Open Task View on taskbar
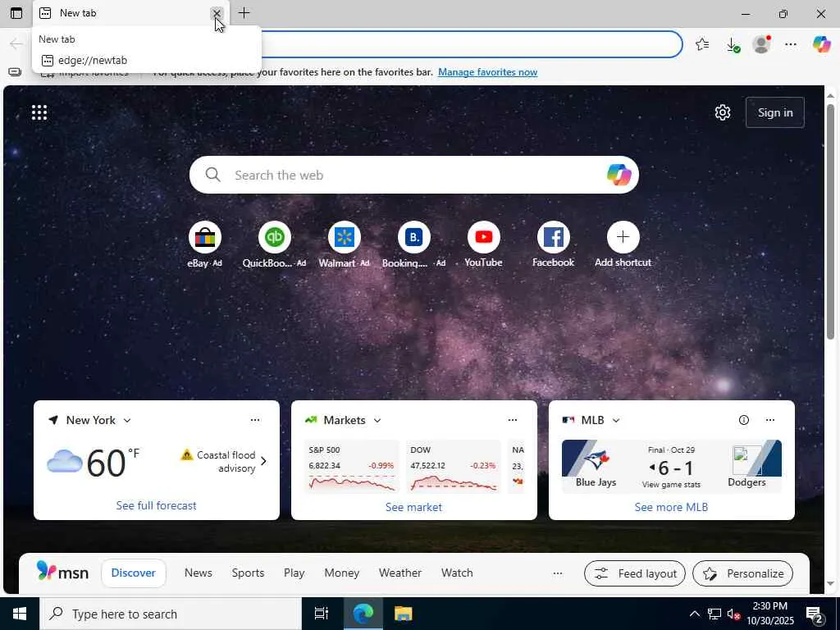Viewport: 840px width, 630px height. click(321, 614)
